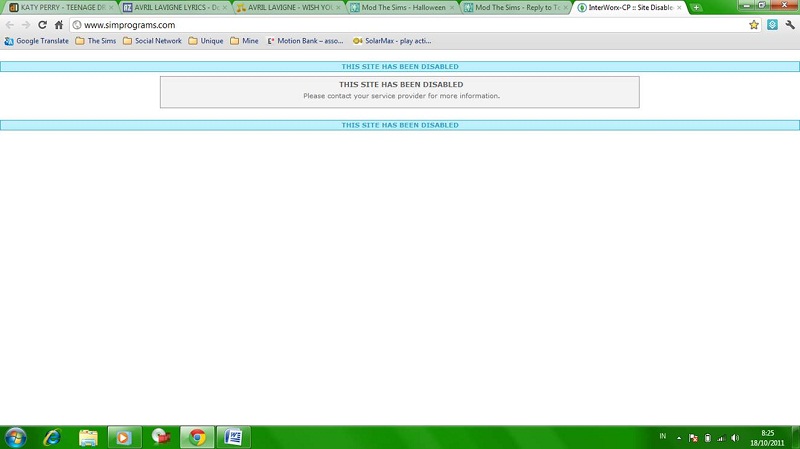
Task: Switch to the Katy Perry Teenage Dream tab
Action: 57,7
